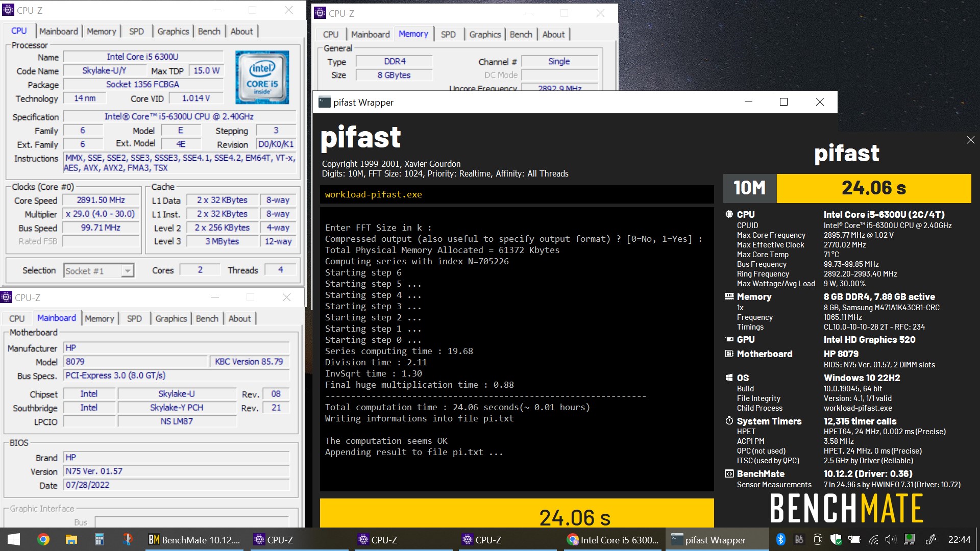Viewport: 980px width, 551px height.
Task: Open the Windows Ink pen tray icon
Action: pos(931,539)
